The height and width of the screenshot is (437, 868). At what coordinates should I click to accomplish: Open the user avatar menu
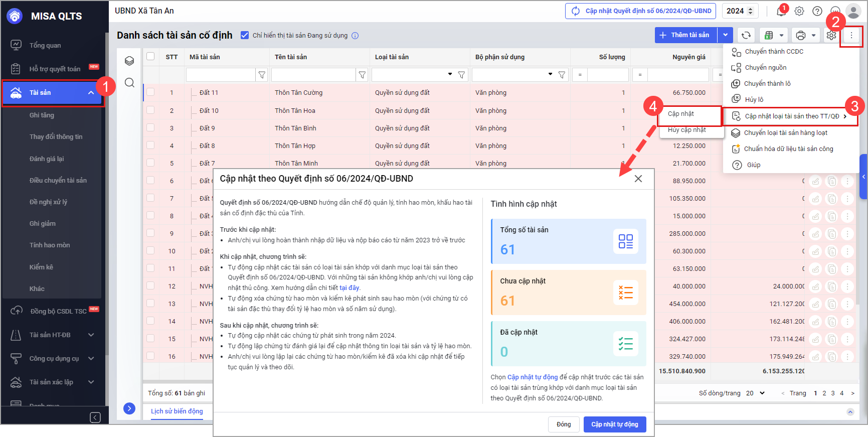click(x=853, y=11)
